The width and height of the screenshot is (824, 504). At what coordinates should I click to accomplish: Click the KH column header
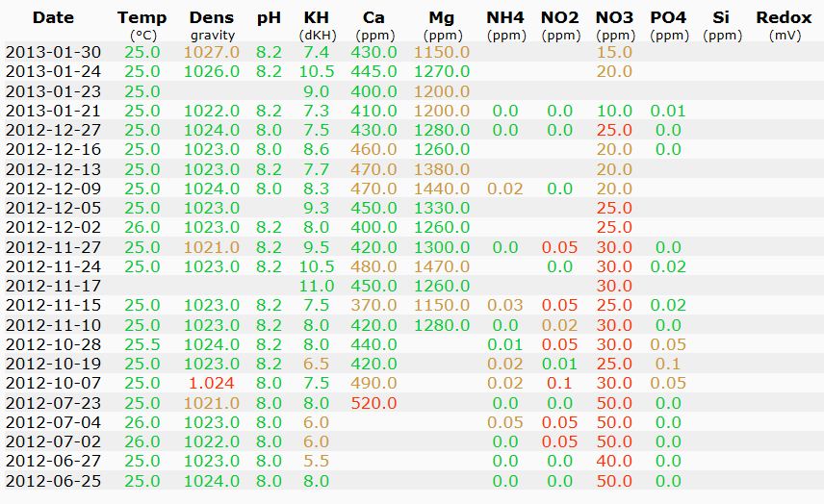(x=316, y=17)
